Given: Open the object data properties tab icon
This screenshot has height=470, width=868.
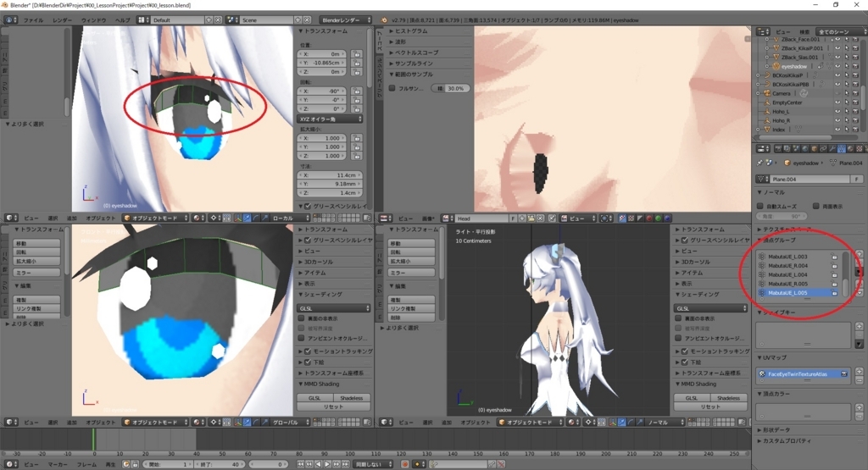Looking at the screenshot, I should (842, 149).
